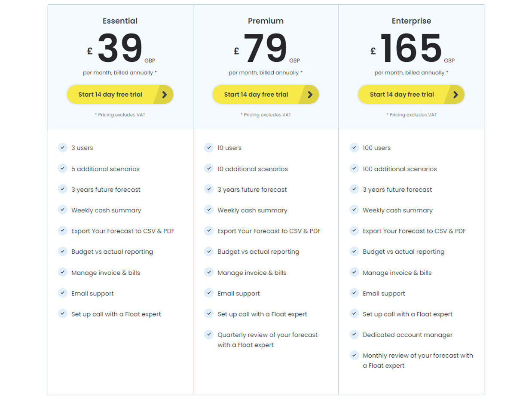Click the Premium 'Budget vs actual reporting' text
This screenshot has height=399, width=532.
(x=258, y=252)
